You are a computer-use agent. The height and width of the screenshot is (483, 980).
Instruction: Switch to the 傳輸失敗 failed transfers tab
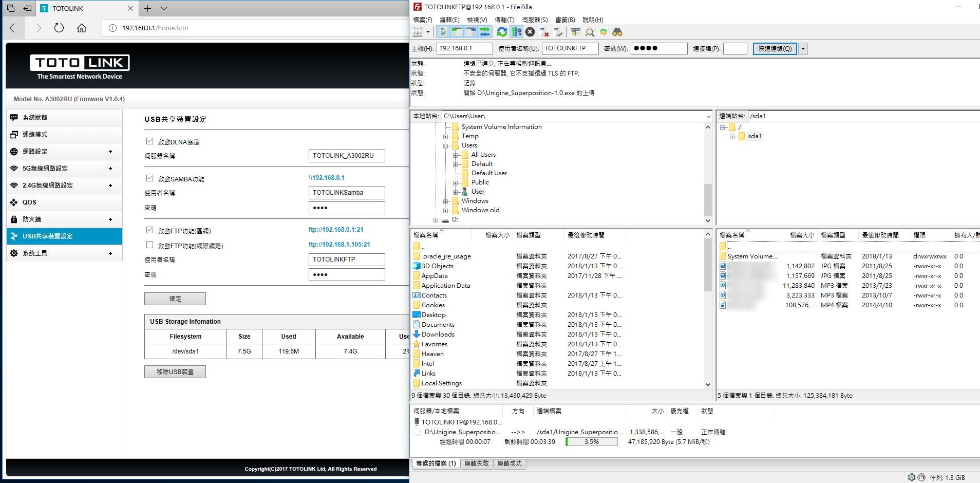pyautogui.click(x=477, y=463)
